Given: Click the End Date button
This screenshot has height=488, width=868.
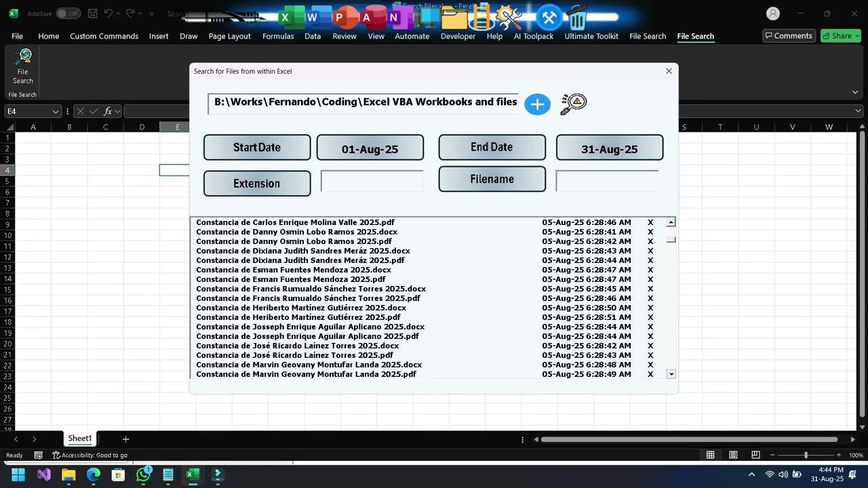Looking at the screenshot, I should click(x=492, y=147).
